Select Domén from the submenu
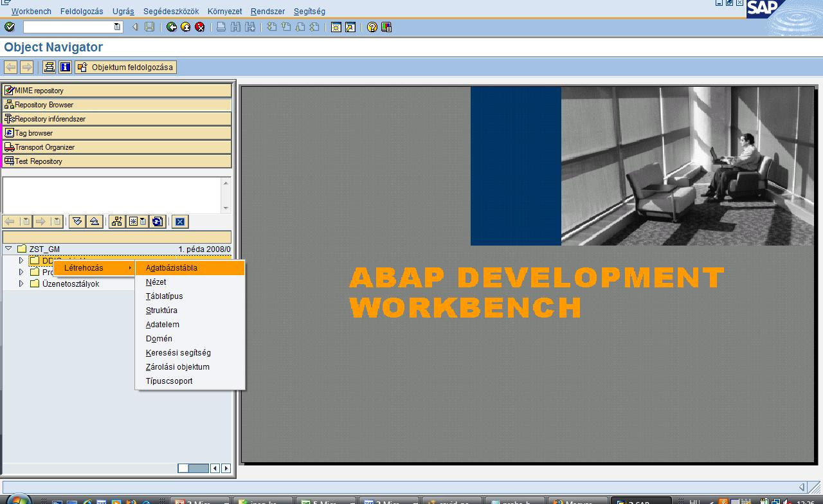 pos(190,339)
